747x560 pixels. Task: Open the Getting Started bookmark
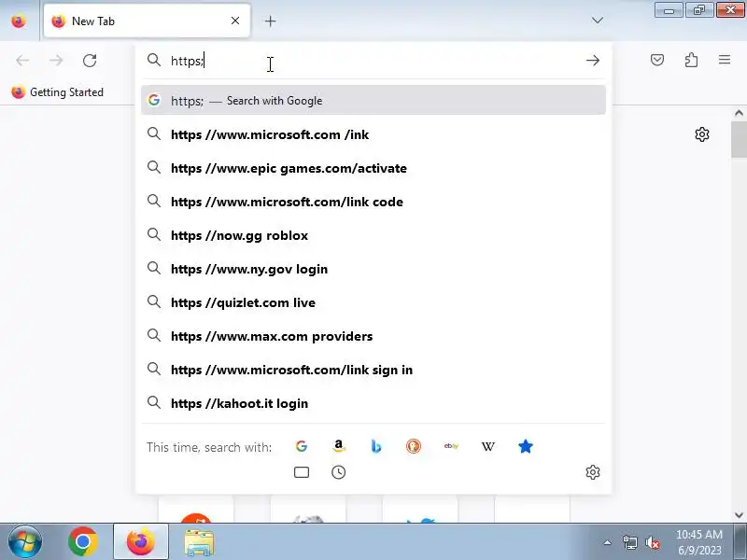coord(58,91)
